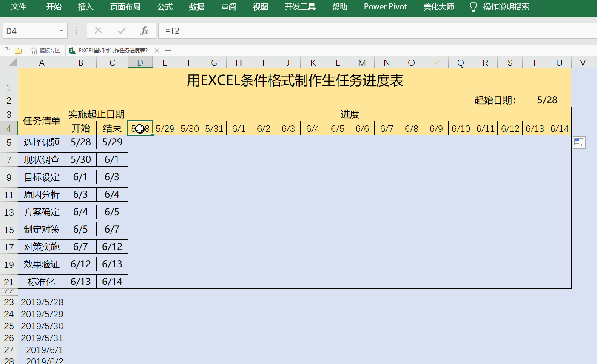Switch to the 数据 ribbon tab
Image resolution: width=597 pixels, height=364 pixels.
tap(197, 7)
